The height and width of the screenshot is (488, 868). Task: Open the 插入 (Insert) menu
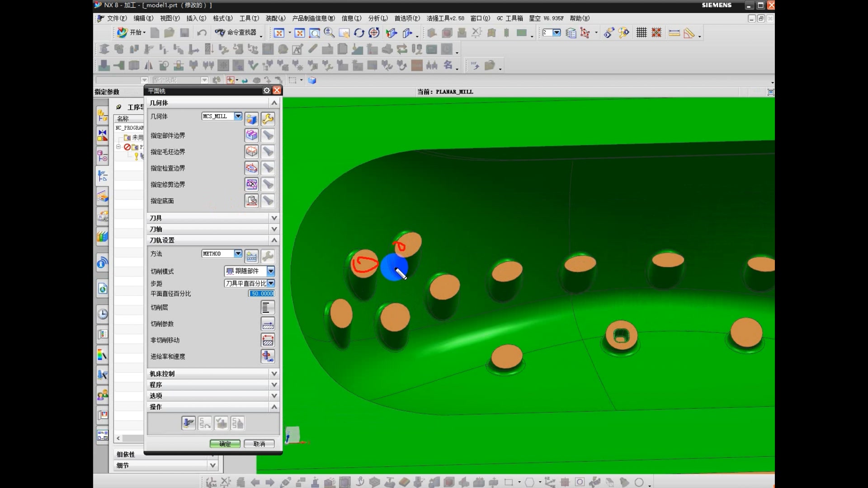pyautogui.click(x=196, y=19)
